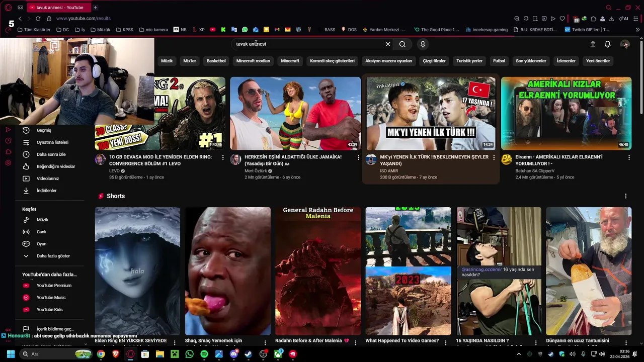Open options menu for Elraenn video

point(629,158)
